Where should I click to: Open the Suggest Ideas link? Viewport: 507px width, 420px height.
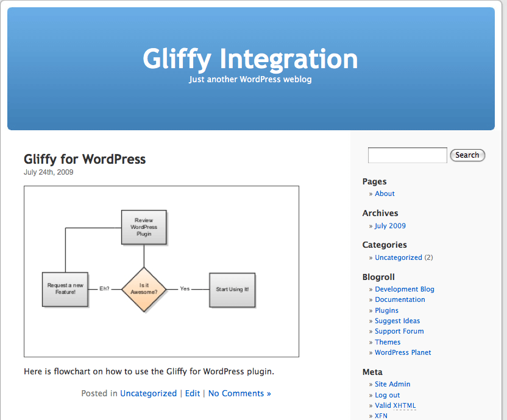point(397,321)
